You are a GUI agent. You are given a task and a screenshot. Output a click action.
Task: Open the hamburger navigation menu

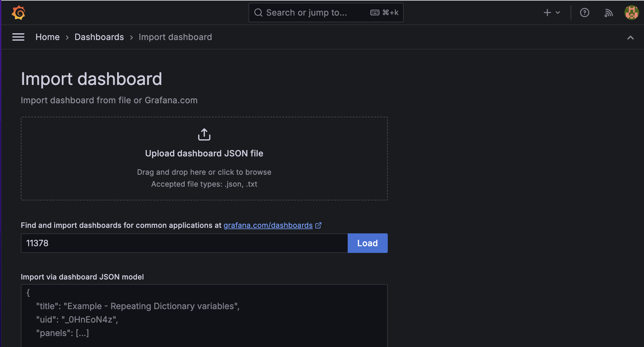(x=18, y=37)
